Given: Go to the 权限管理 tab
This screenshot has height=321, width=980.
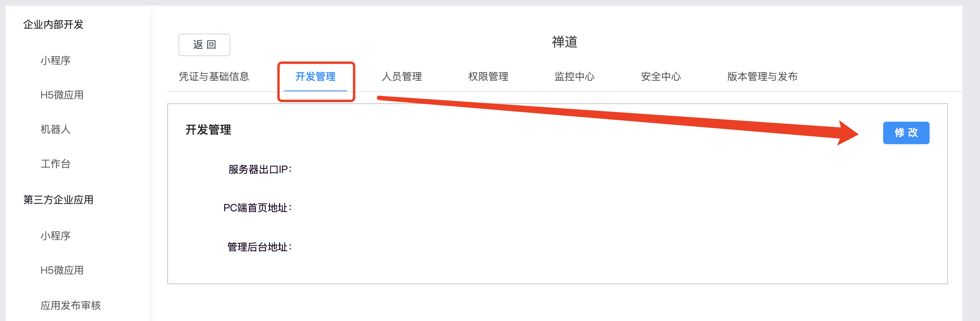Looking at the screenshot, I should [x=488, y=76].
